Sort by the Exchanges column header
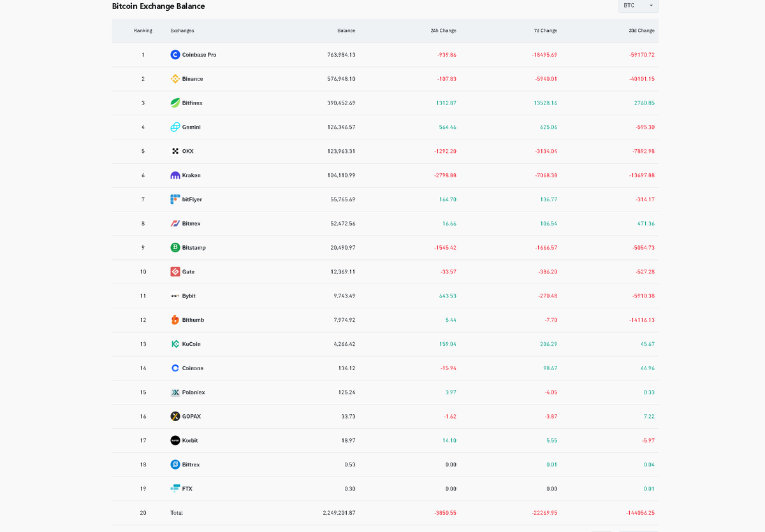The image size is (765, 532). click(x=182, y=31)
